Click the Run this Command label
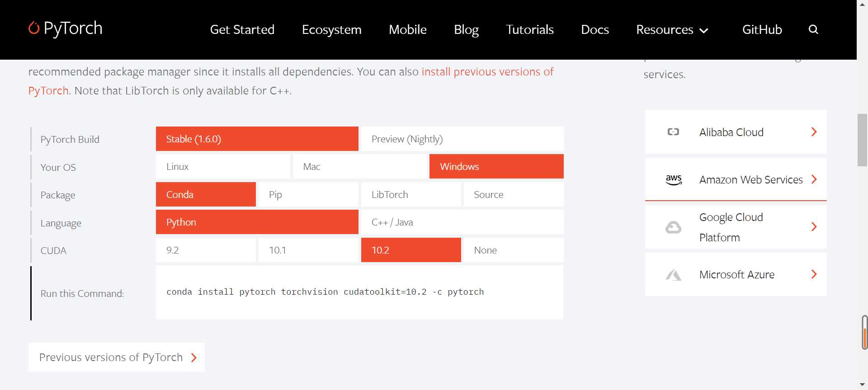Image resolution: width=868 pixels, height=390 pixels. pyautogui.click(x=82, y=294)
